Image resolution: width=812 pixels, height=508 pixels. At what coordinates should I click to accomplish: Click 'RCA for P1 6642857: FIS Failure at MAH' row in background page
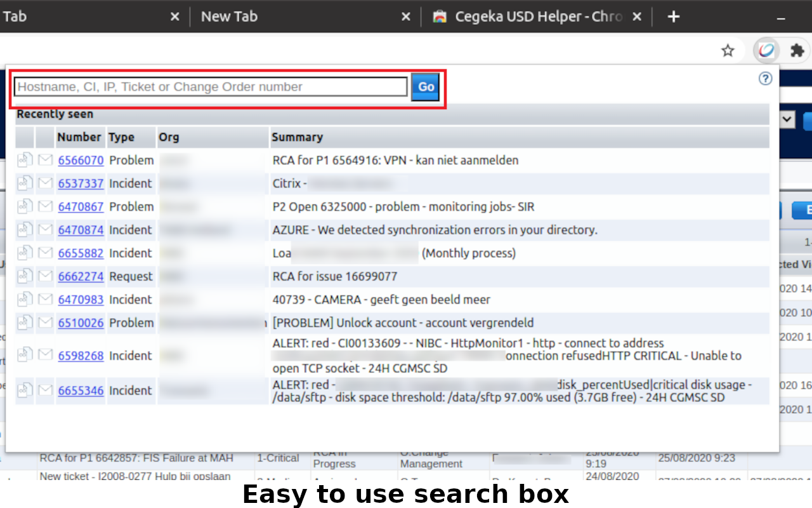click(136, 458)
